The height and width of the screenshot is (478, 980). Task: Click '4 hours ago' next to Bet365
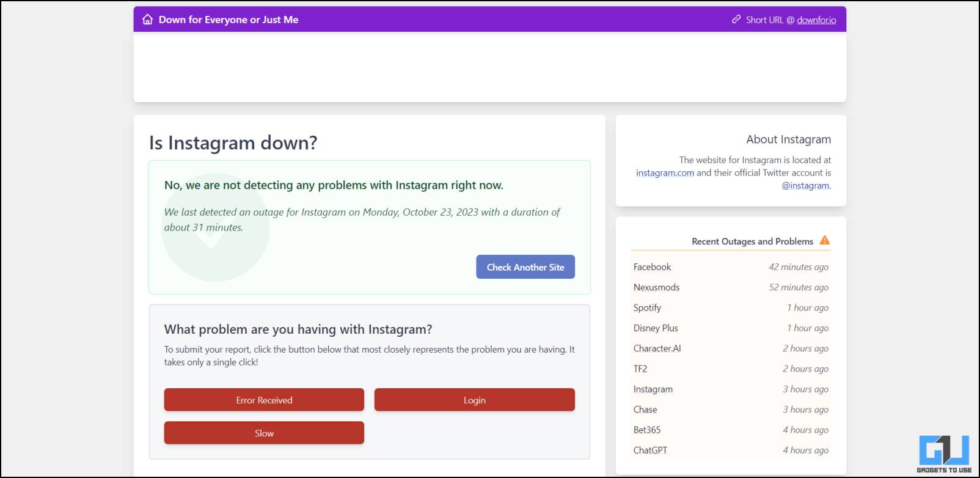[x=806, y=430]
